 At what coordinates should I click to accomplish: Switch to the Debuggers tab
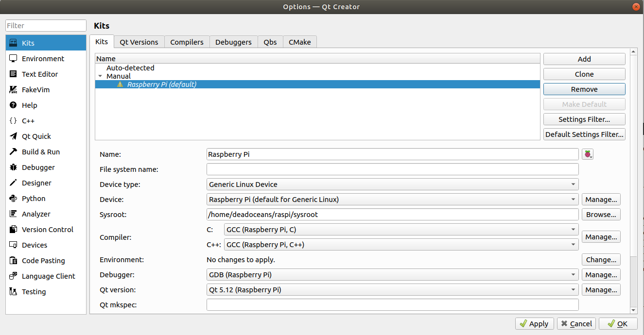point(233,42)
